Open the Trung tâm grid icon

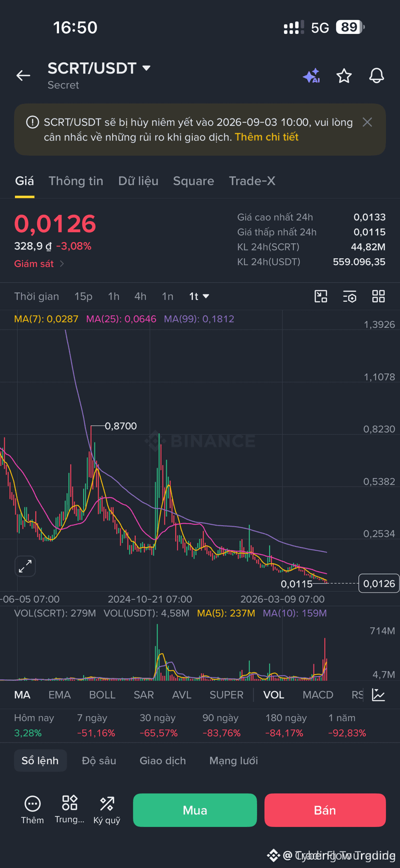[70, 810]
